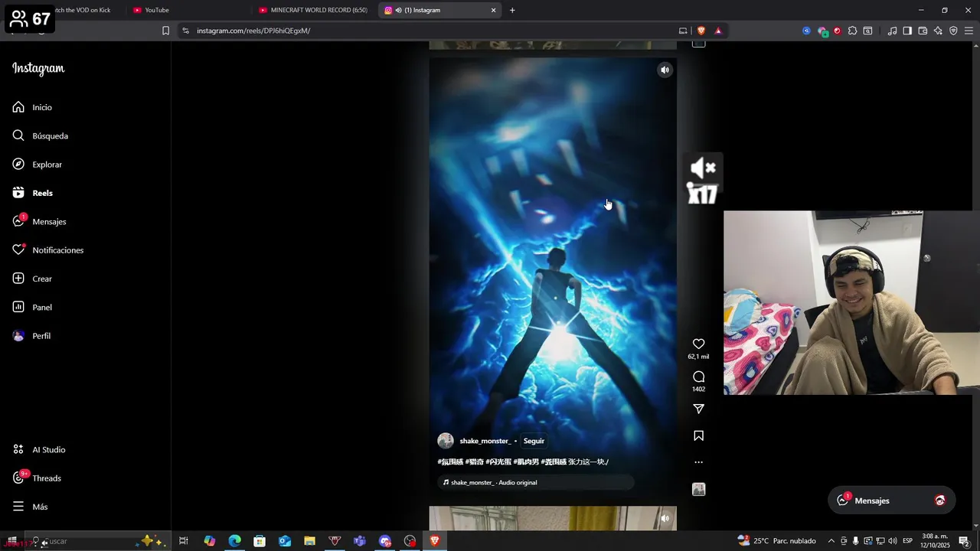Open Notificaciones in the sidebar
Viewport: 980px width, 551px height.
tap(47, 250)
